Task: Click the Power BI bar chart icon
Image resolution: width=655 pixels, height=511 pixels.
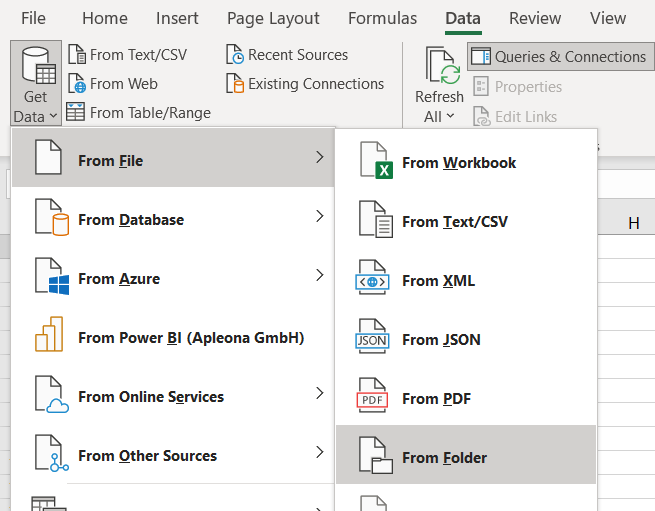Action: tap(49, 334)
